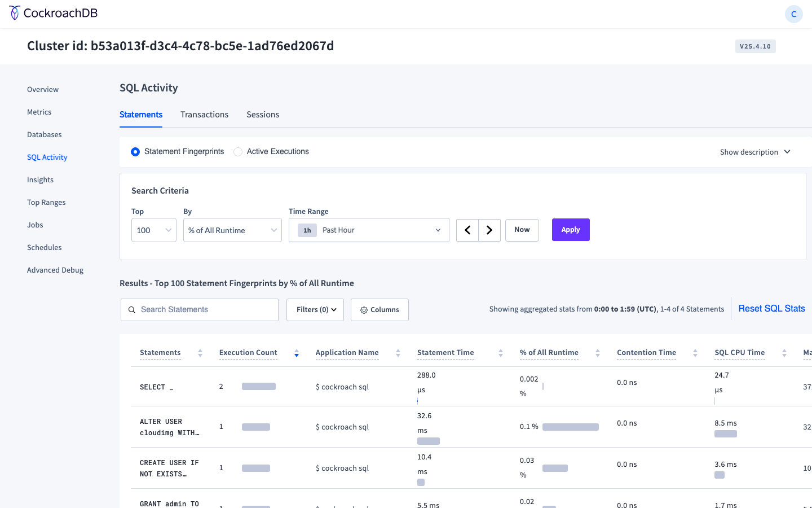The height and width of the screenshot is (508, 812).
Task: Focus the Search Statements field
Action: click(200, 310)
